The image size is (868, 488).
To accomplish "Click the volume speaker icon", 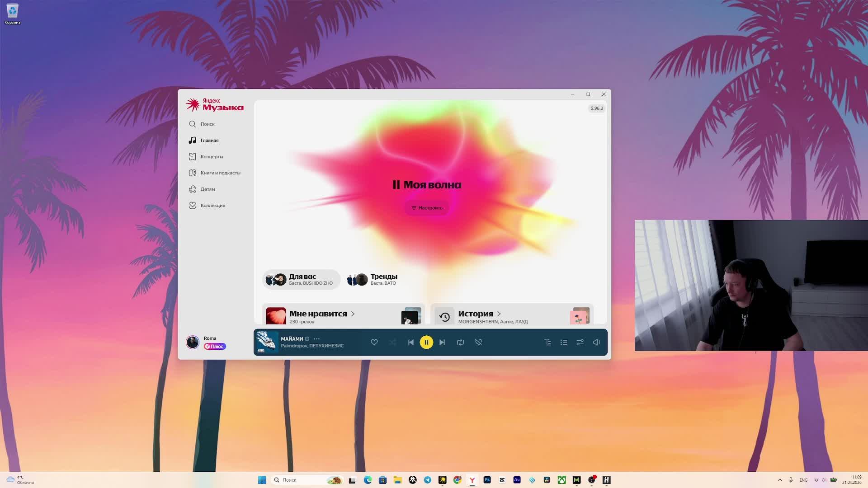I will 596,342.
